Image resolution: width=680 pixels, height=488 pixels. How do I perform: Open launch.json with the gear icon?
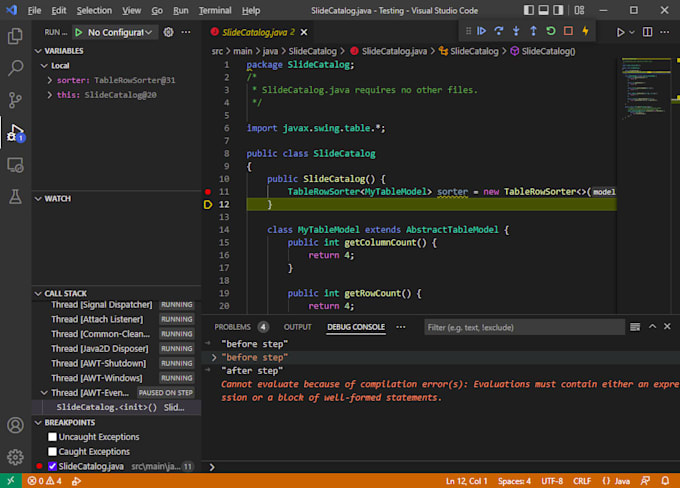click(x=168, y=32)
